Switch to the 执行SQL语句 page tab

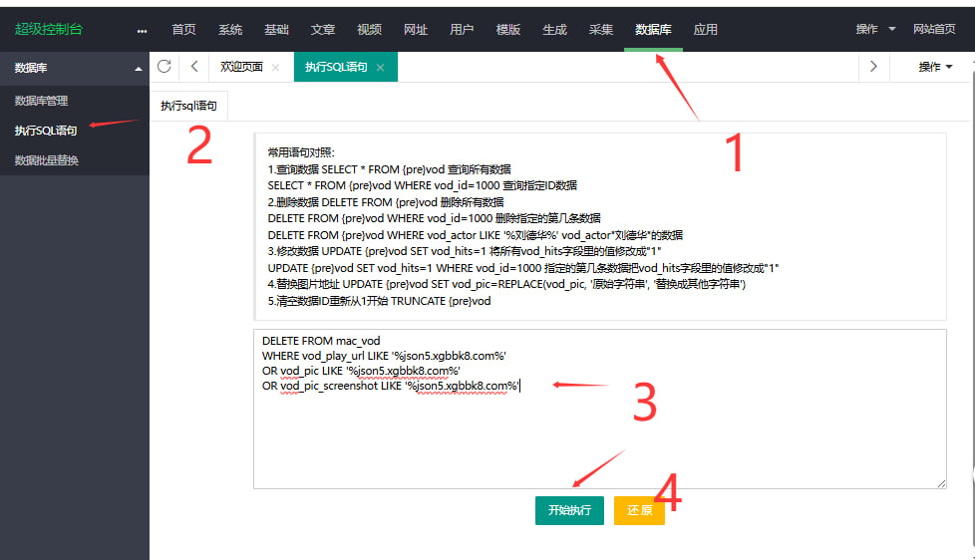pyautogui.click(x=336, y=67)
